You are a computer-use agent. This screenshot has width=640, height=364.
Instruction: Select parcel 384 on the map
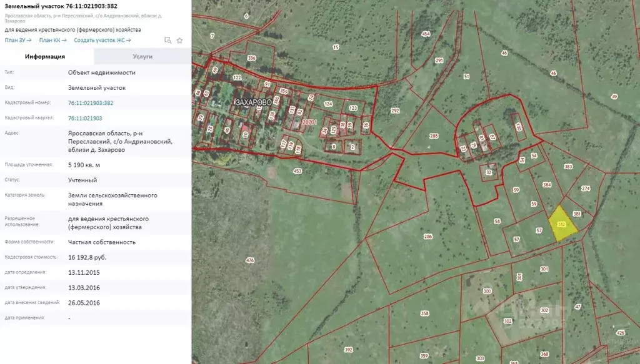pyautogui.click(x=547, y=185)
